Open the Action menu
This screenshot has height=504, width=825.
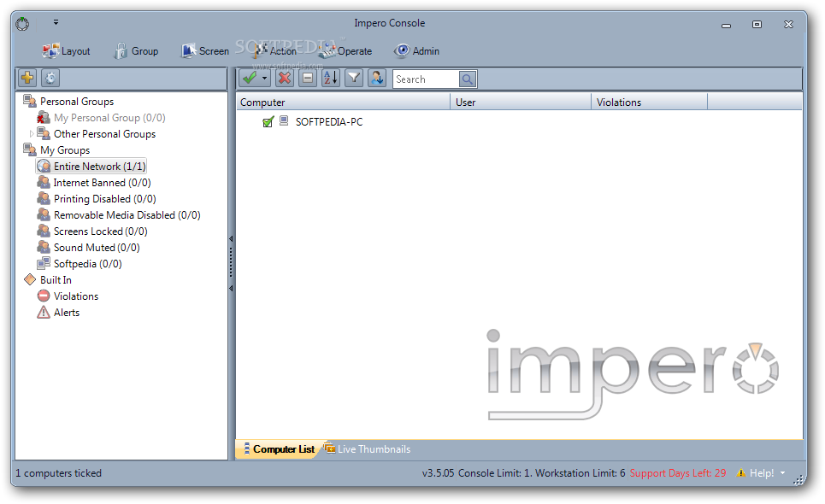(x=275, y=51)
